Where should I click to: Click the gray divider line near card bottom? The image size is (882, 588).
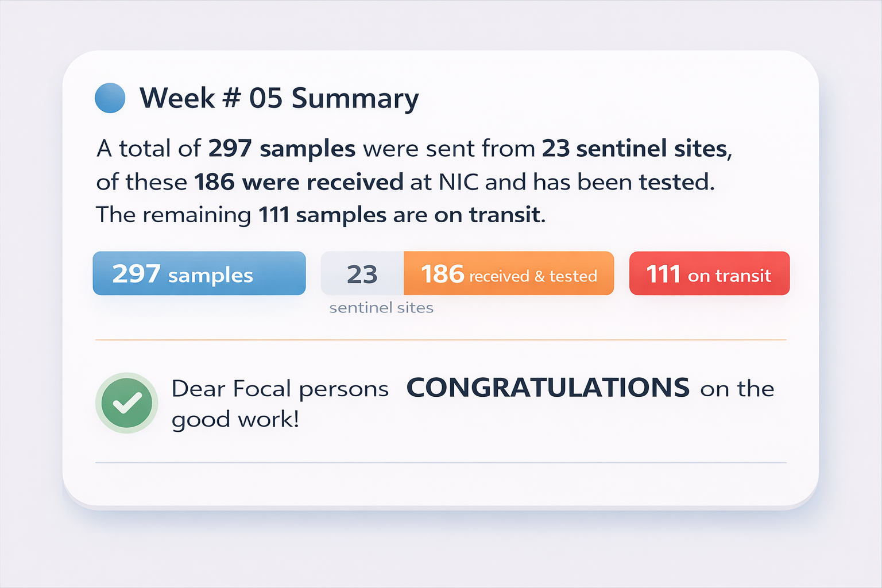point(440,462)
